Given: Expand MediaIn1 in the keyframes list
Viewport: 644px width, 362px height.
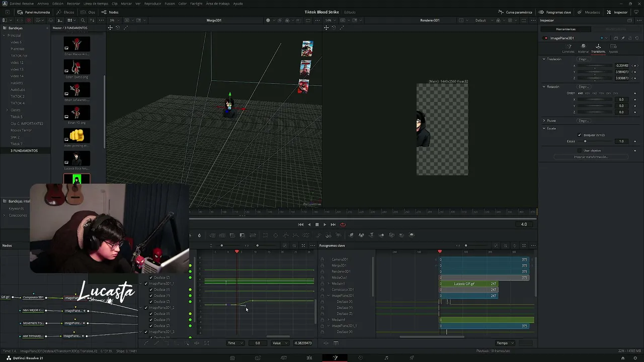Looking at the screenshot, I should point(329,284).
